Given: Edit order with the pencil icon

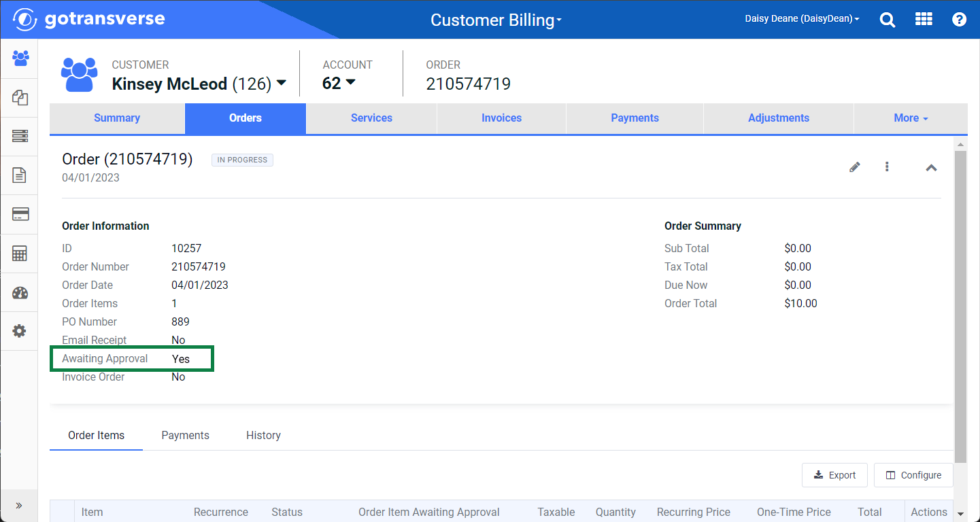Looking at the screenshot, I should (855, 167).
